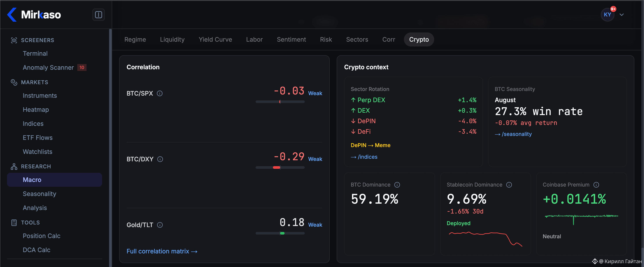Select the Crypto tab

tap(419, 39)
